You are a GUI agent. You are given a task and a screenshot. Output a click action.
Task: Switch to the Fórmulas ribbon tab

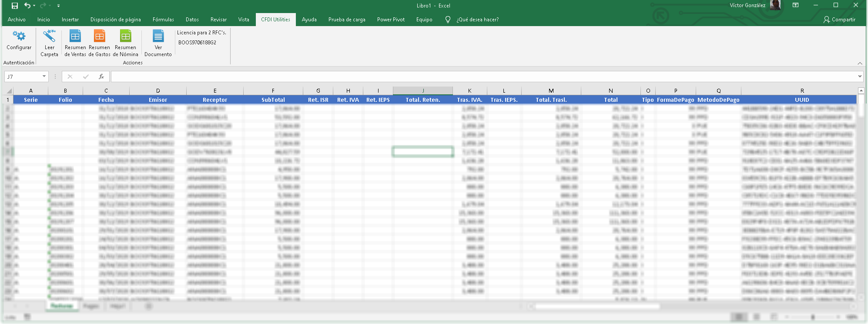point(163,20)
